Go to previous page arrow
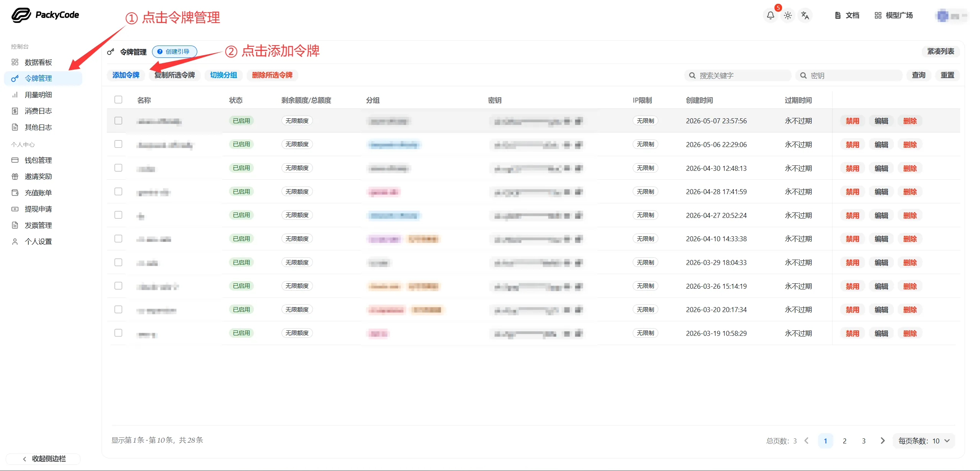The width and height of the screenshot is (980, 471). pyautogui.click(x=807, y=441)
